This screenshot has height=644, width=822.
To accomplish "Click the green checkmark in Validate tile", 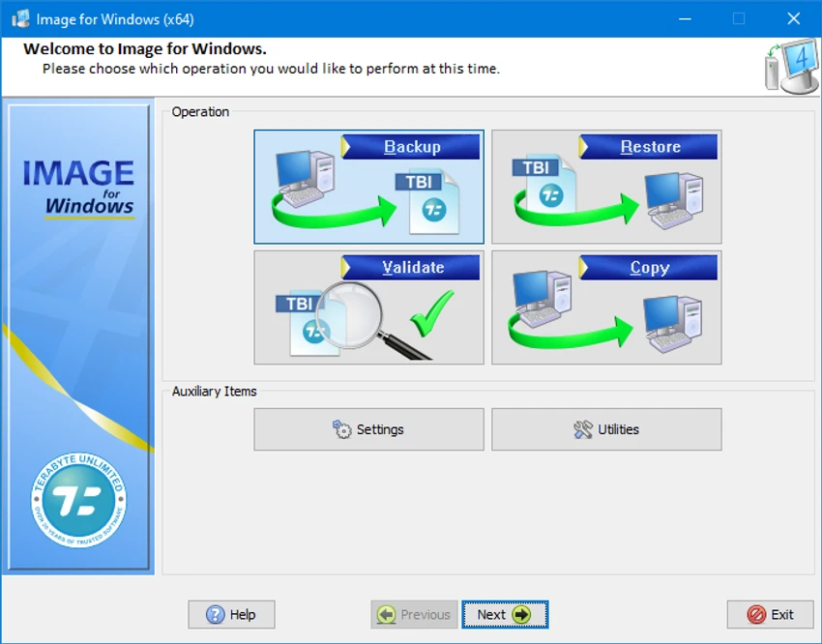I will coord(432,313).
